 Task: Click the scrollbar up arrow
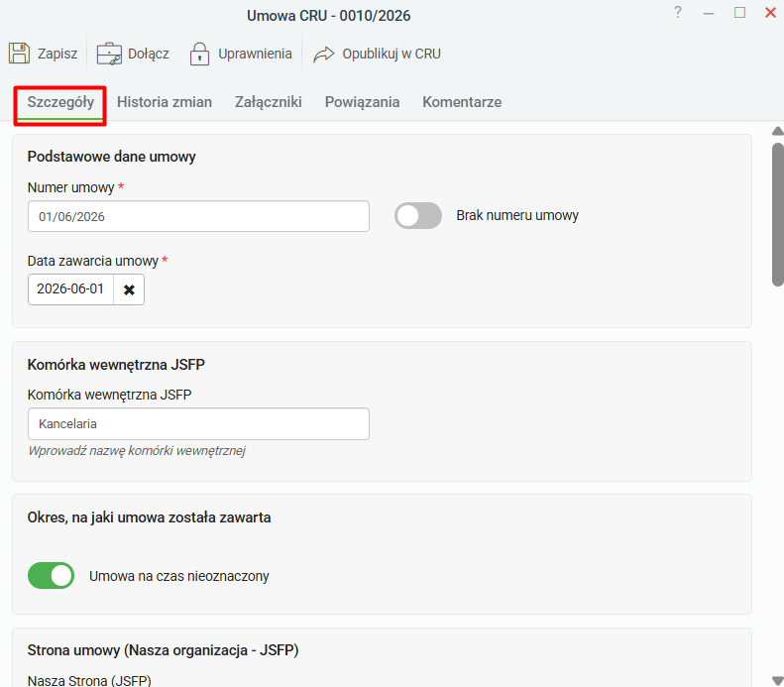click(x=777, y=131)
